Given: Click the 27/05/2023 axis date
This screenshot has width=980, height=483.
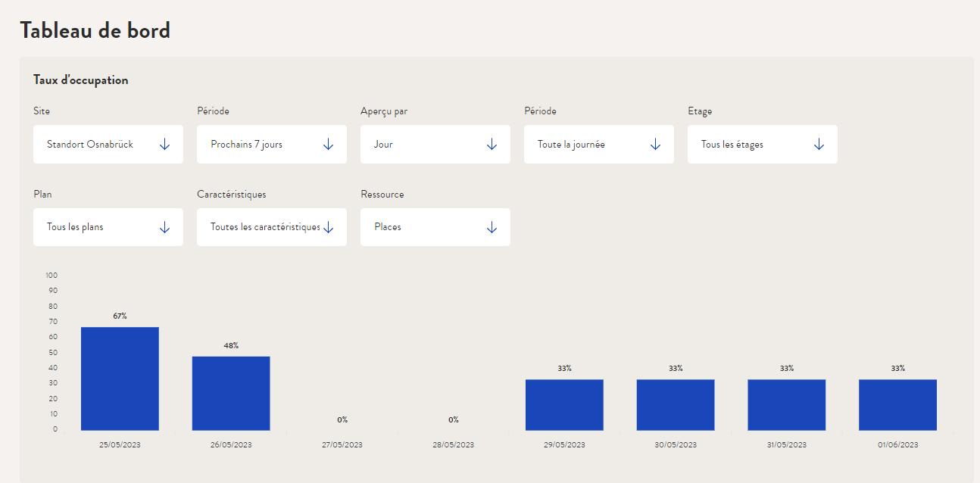Looking at the screenshot, I should 342,444.
